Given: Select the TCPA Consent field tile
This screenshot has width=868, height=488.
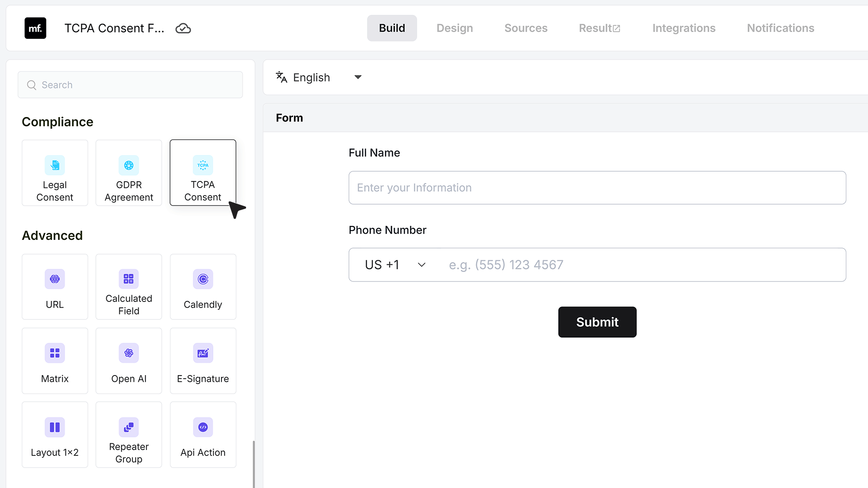Looking at the screenshot, I should pyautogui.click(x=203, y=173).
